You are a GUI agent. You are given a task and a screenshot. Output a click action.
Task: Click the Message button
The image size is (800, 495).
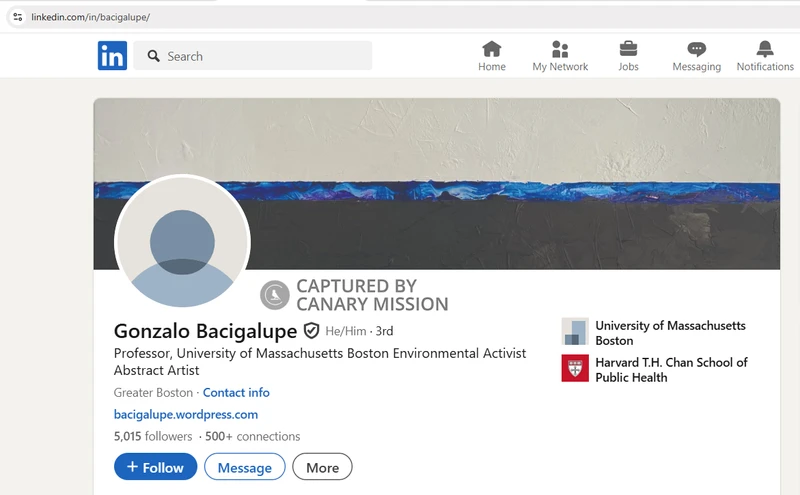pos(245,467)
